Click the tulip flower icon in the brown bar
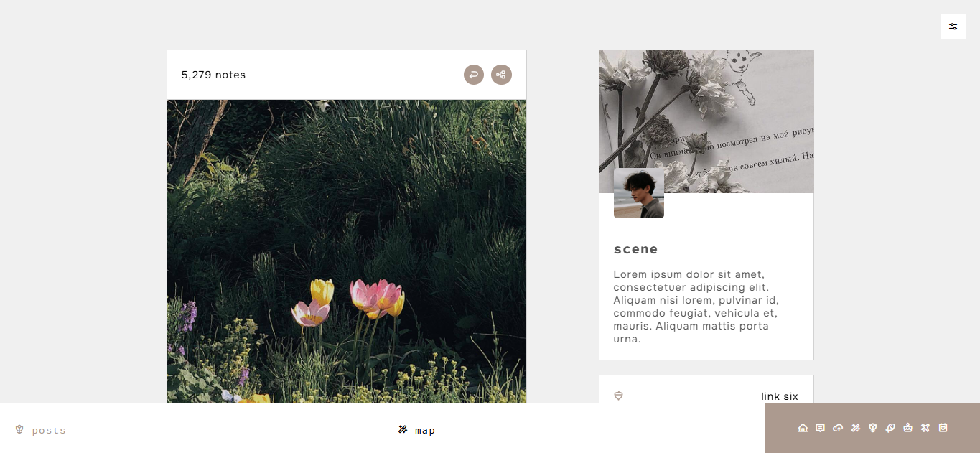This screenshot has width=980, height=453. 873,428
